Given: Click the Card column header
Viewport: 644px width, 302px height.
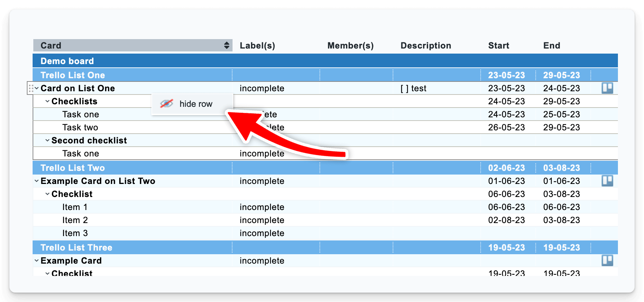Looking at the screenshot, I should 133,45.
